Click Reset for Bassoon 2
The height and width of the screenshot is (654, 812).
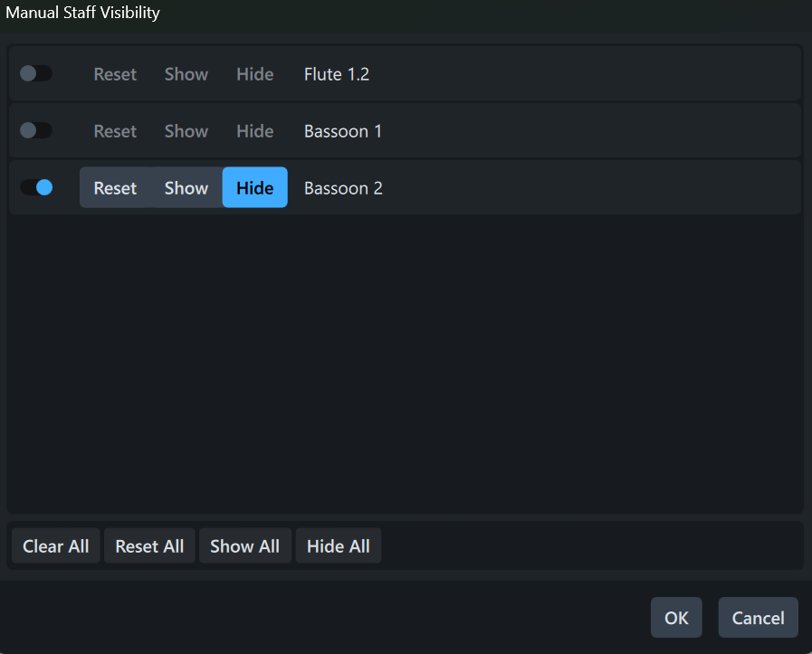[x=115, y=188]
